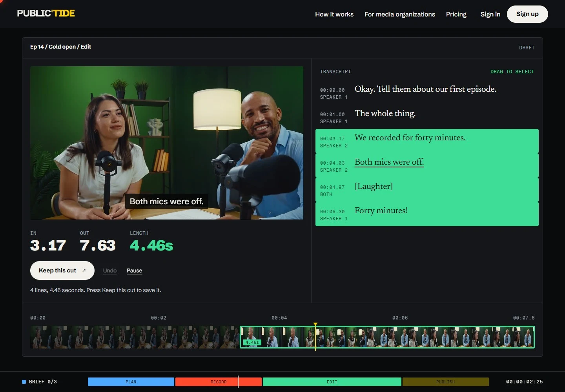Image resolution: width=565 pixels, height=392 pixels.
Task: Go to the Pricing page
Action: tap(456, 14)
